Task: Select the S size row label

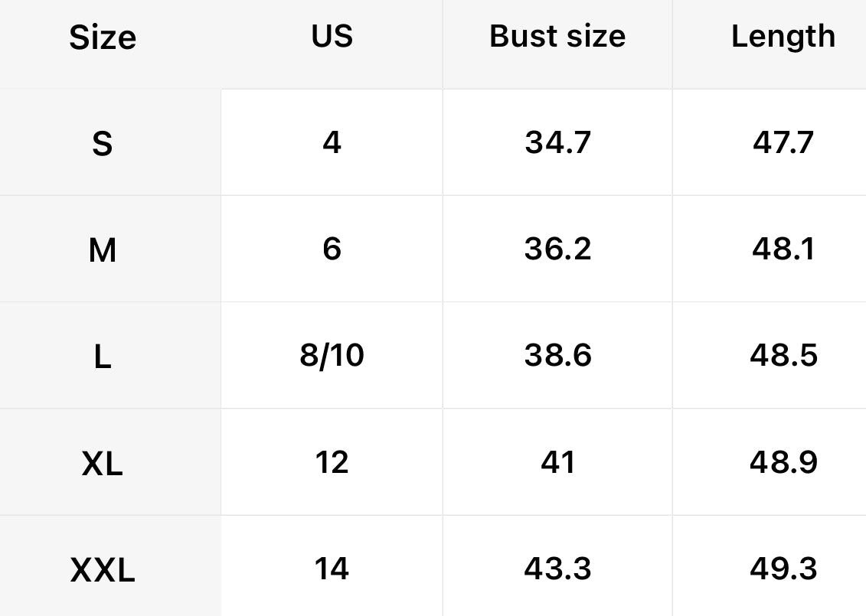Action: (103, 143)
